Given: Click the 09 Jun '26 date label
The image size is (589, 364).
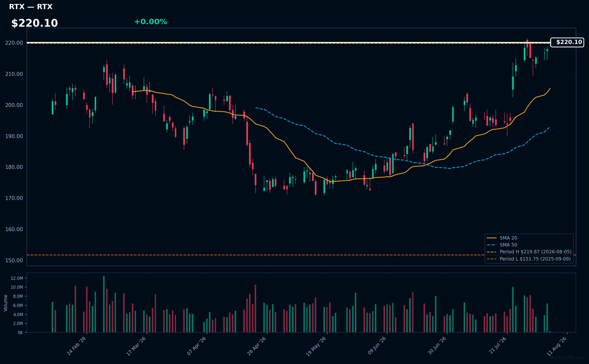Looking at the screenshot, I should click(x=377, y=346).
